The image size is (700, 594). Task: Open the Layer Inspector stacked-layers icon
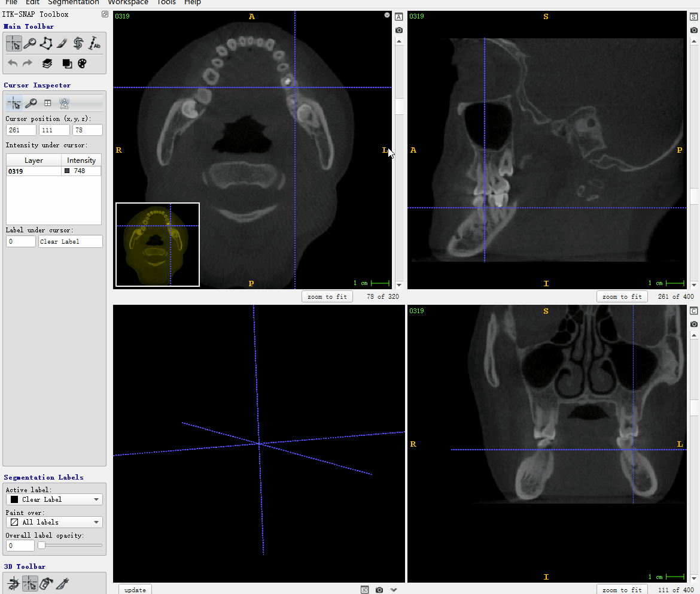point(47,63)
